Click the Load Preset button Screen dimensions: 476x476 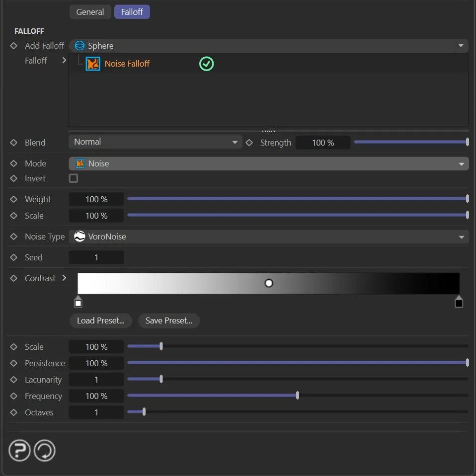coord(100,321)
